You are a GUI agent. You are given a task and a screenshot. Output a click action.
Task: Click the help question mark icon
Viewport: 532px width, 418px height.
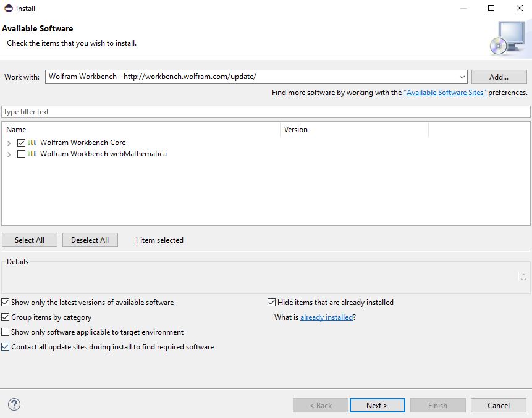(x=14, y=404)
